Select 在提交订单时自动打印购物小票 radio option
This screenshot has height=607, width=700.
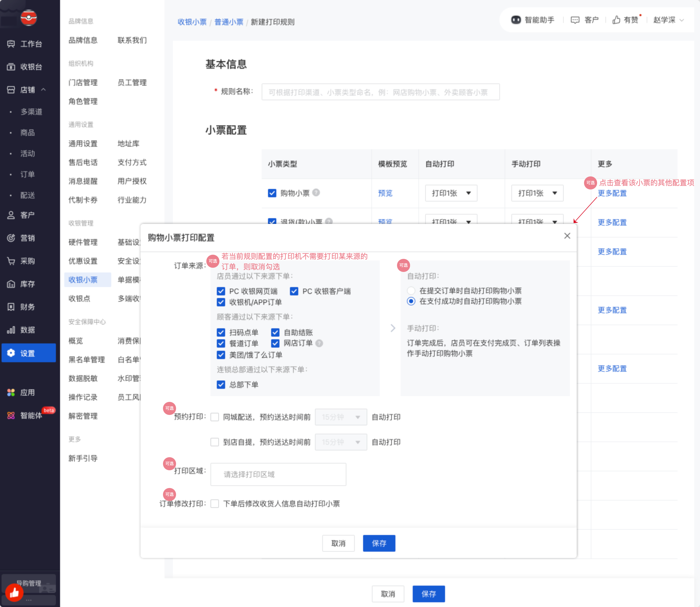pyautogui.click(x=411, y=291)
